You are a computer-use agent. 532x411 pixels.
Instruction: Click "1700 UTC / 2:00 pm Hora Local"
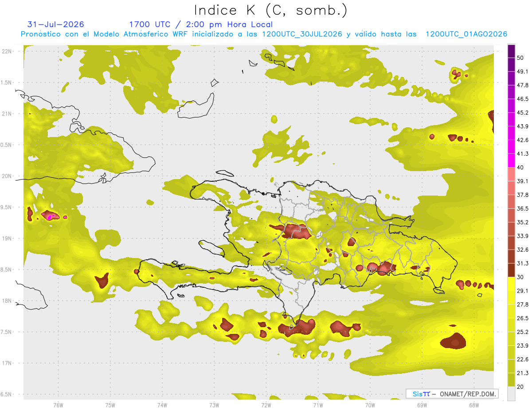pyautogui.click(x=201, y=24)
